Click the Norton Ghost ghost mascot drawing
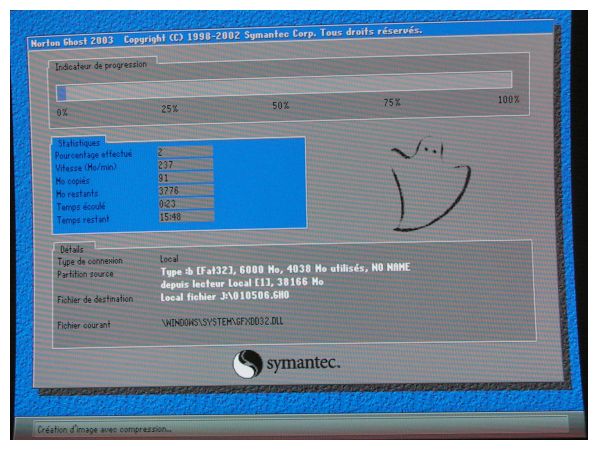 (430, 184)
